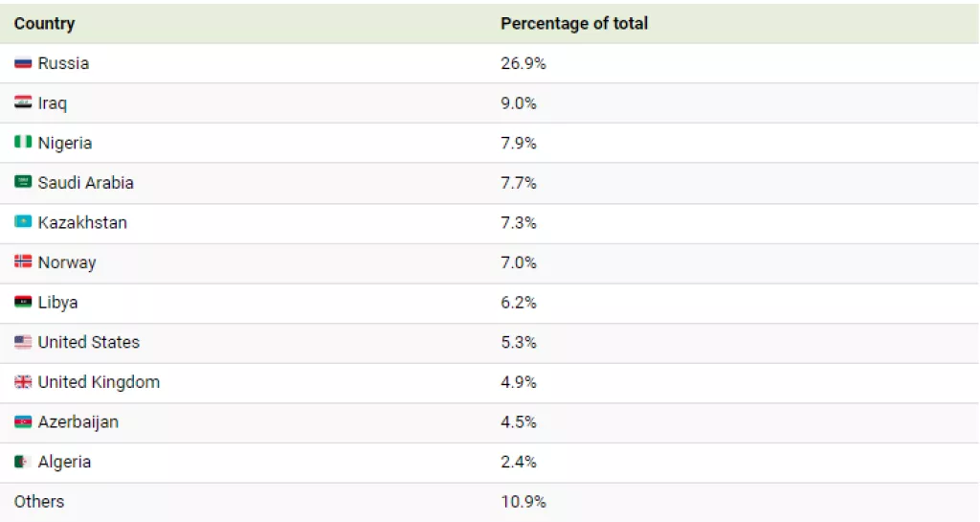Click the 10.9% Others percentage
The image size is (980, 522).
(523, 501)
